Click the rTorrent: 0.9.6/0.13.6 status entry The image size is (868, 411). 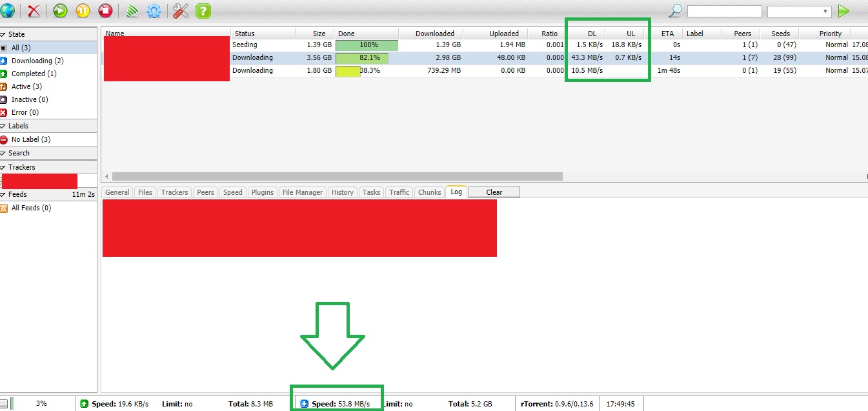point(556,404)
